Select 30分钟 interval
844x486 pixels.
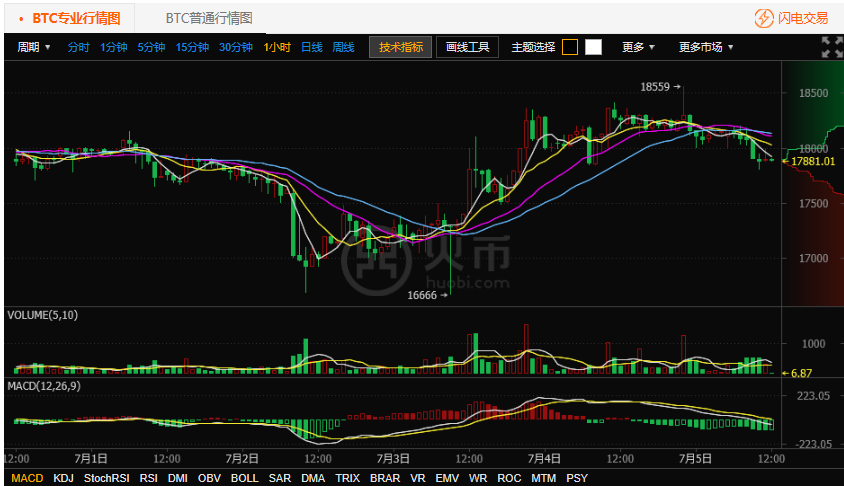click(236, 47)
